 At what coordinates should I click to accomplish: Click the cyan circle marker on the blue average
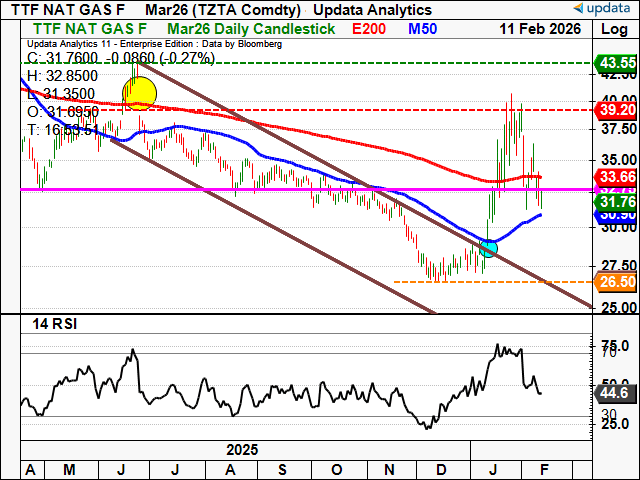point(489,247)
